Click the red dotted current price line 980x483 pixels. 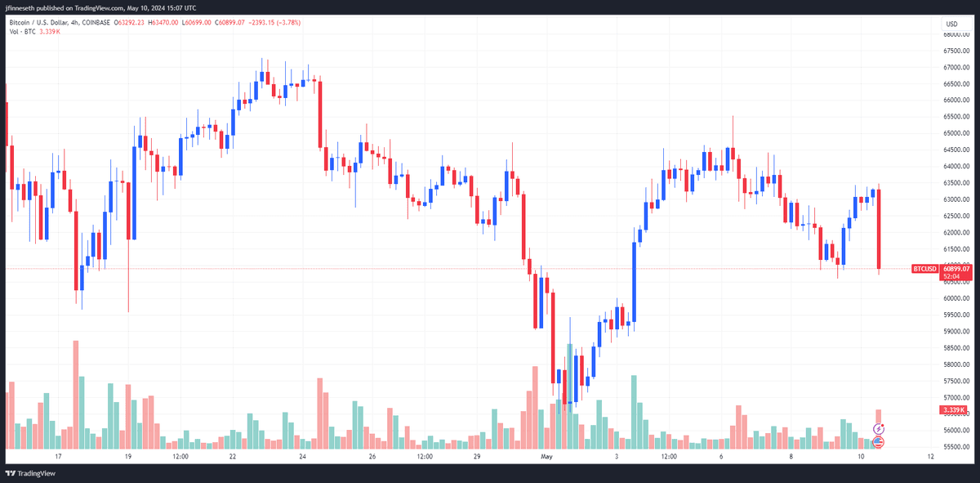(x=457, y=268)
